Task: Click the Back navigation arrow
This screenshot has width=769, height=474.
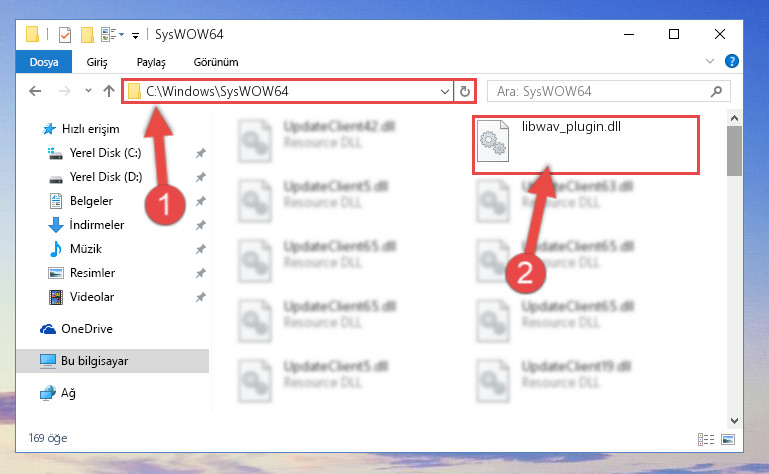Action: (35, 91)
